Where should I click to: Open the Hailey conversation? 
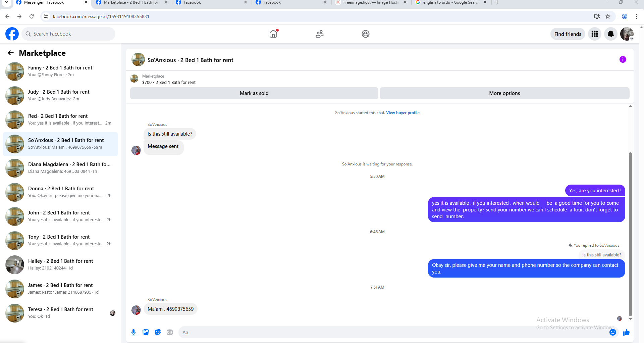[60, 265]
